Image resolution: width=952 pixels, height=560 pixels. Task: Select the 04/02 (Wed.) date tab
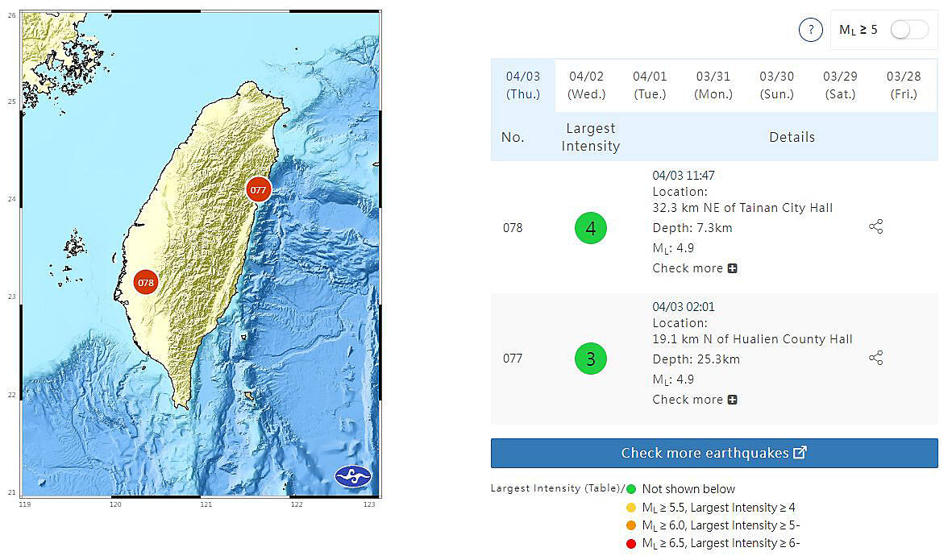(x=587, y=85)
